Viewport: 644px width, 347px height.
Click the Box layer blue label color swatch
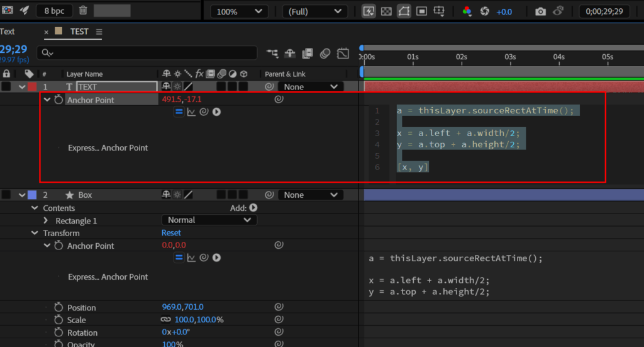pos(32,195)
